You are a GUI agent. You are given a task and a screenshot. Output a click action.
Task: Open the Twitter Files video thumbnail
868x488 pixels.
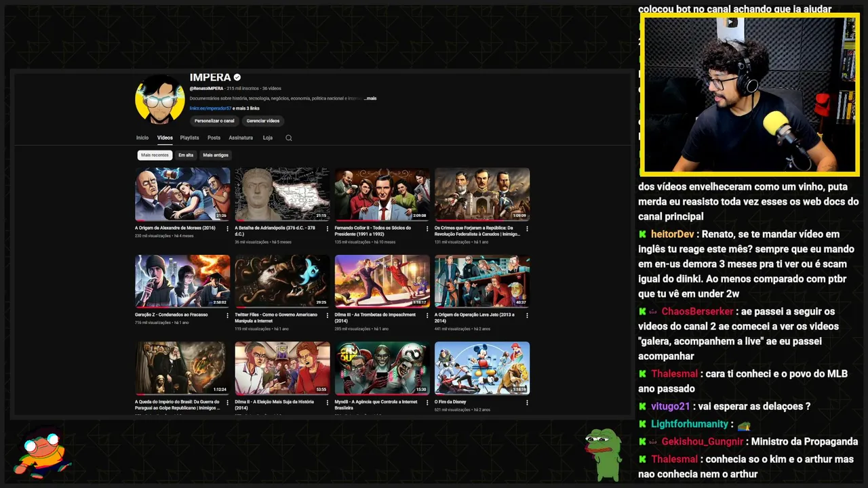(x=282, y=281)
